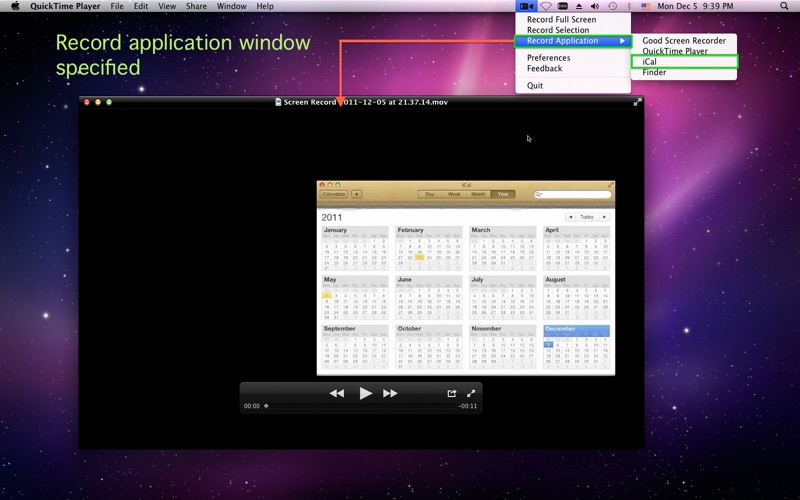Viewport: 800px width, 500px height.
Task: Click the full screen arrows in the QuickTime title bar
Action: coord(637,102)
